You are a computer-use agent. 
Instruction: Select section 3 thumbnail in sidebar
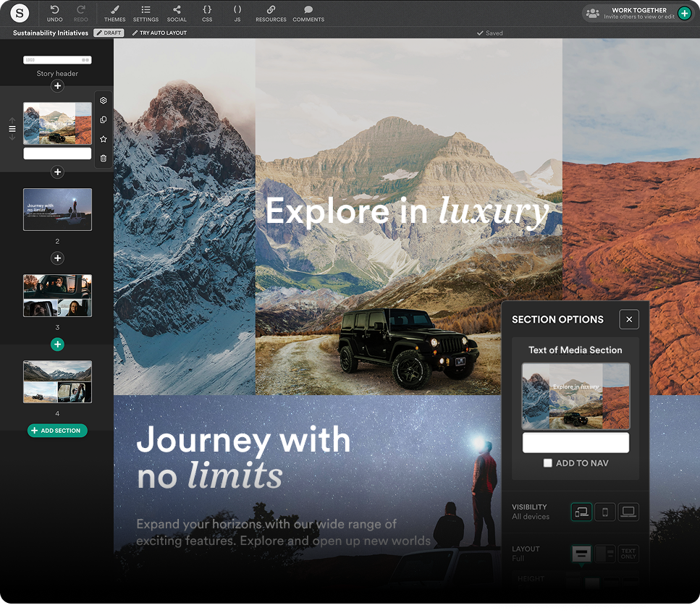pos(57,295)
